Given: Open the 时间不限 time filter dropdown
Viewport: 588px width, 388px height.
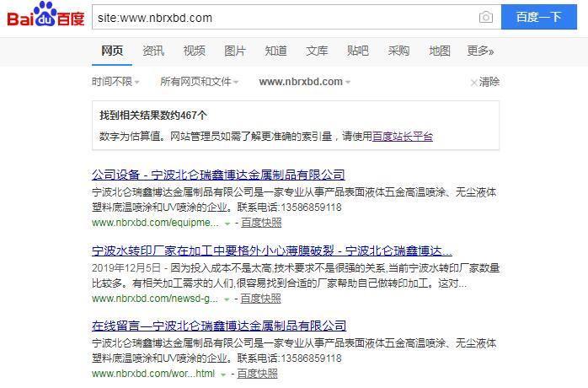Looking at the screenshot, I should [115, 82].
